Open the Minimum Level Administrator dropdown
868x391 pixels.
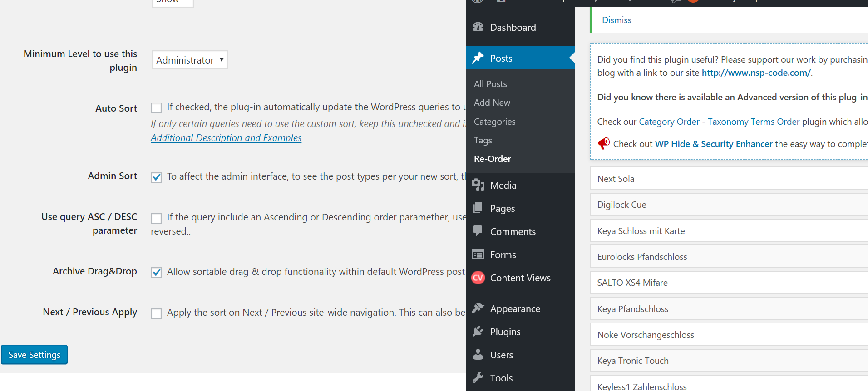pyautogui.click(x=190, y=60)
